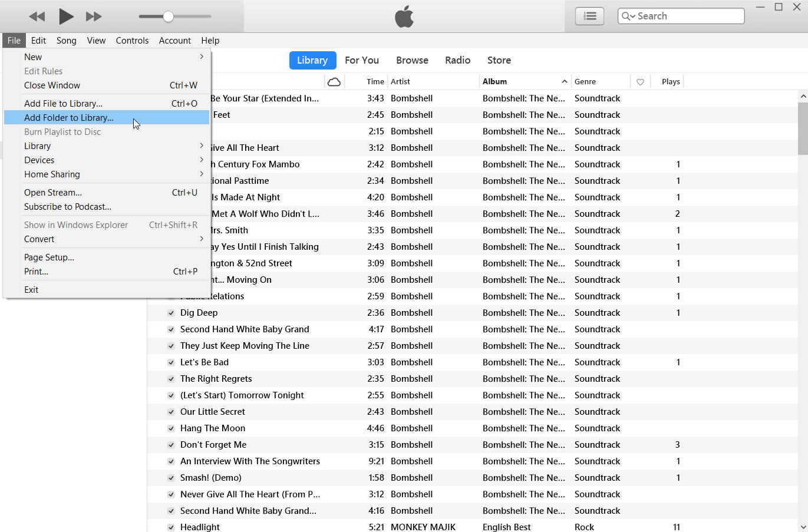Viewport: 808px width, 532px height.
Task: Open the Up Next list button
Action: 589,16
